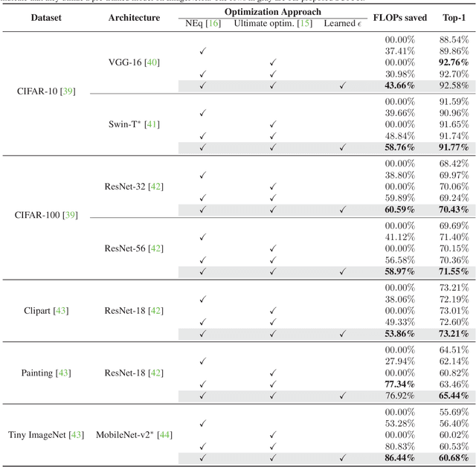Image resolution: width=476 pixels, height=467 pixels.
Task: Open ResNet-56 reference 42
Action: pos(155,248)
